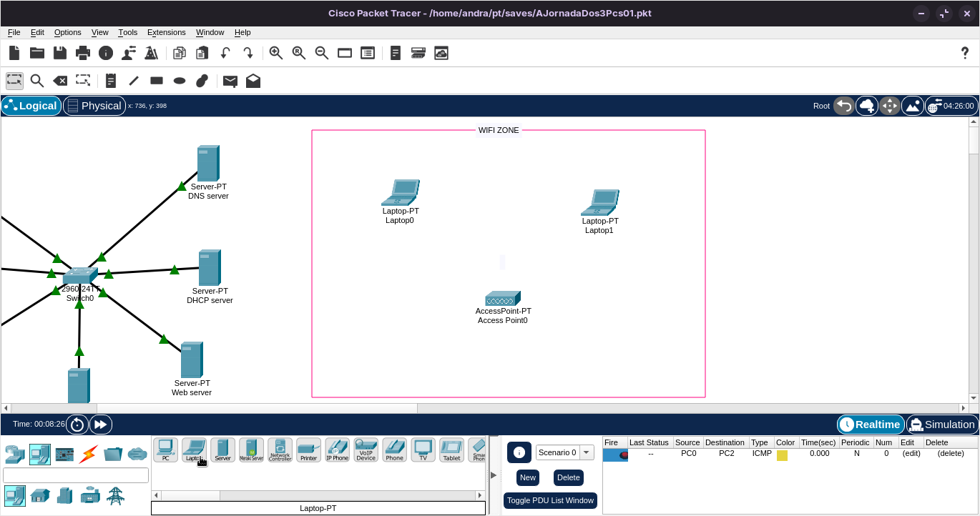
Task: Click the fast forward time button
Action: (101, 425)
